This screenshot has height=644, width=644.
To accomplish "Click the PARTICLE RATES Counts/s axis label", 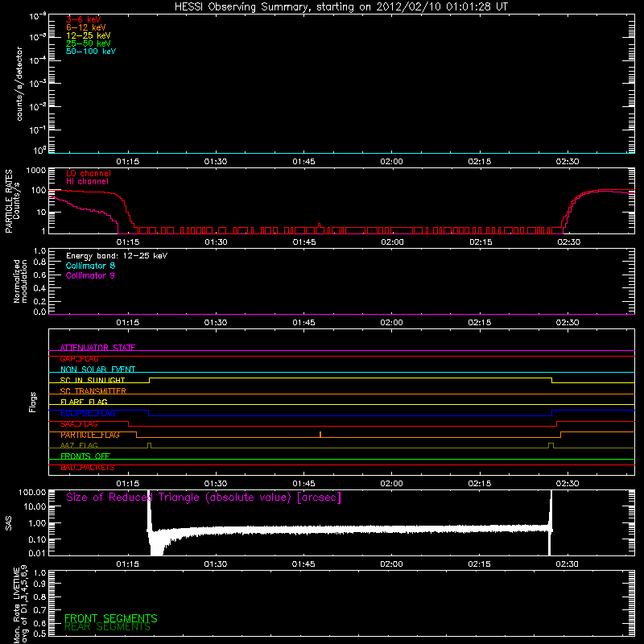I will click(12, 201).
